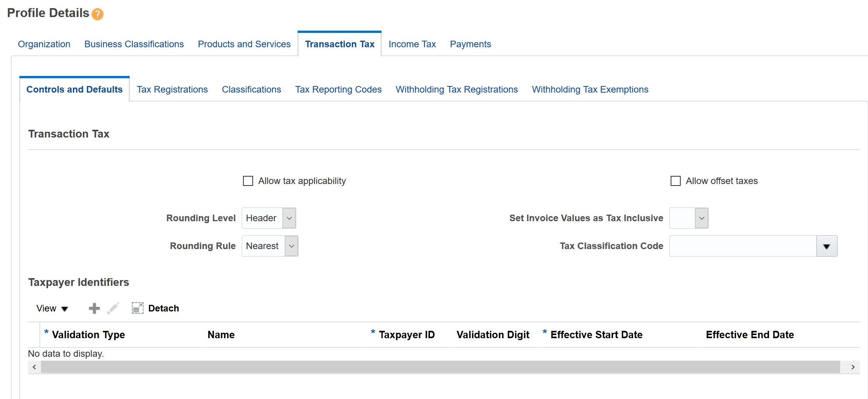
Task: Open the Rounding Level dropdown
Action: 289,218
